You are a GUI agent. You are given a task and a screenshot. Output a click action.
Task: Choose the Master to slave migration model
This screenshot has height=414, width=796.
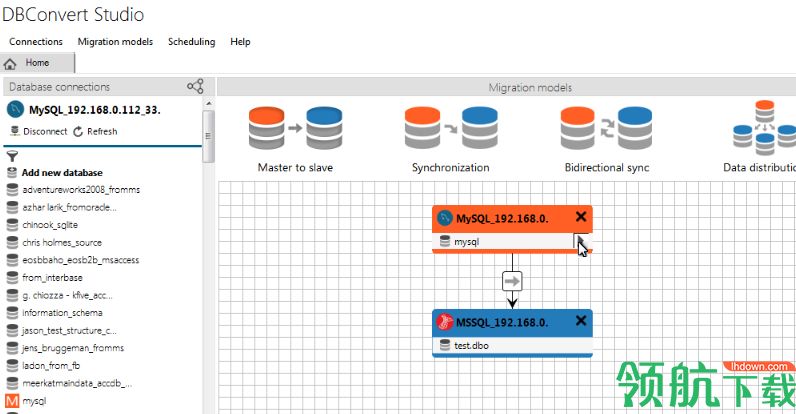coord(295,139)
